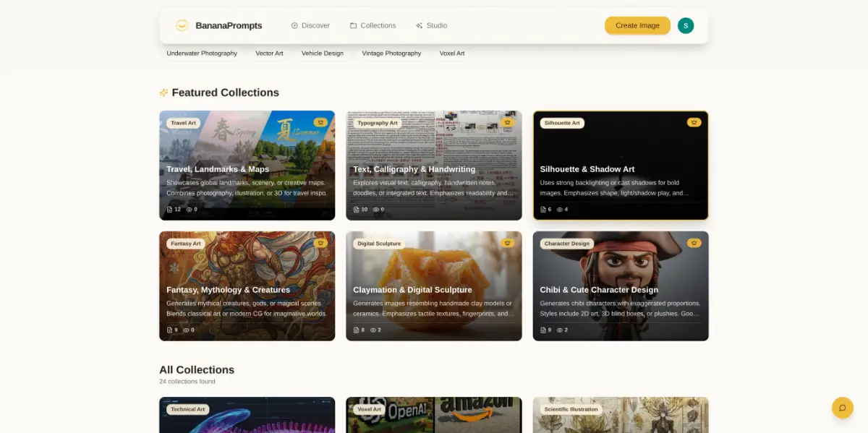Click crown badge on Travel Art card

[x=320, y=122]
